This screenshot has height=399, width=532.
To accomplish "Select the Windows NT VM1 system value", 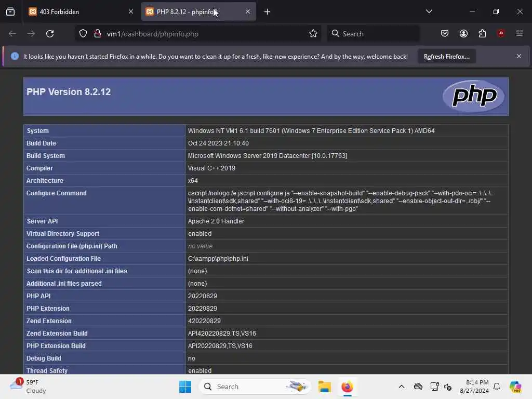I will (x=311, y=130).
